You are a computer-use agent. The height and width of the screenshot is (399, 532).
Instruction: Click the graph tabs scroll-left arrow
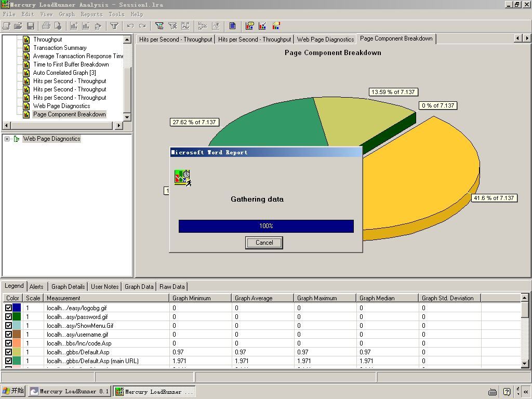(x=518, y=38)
